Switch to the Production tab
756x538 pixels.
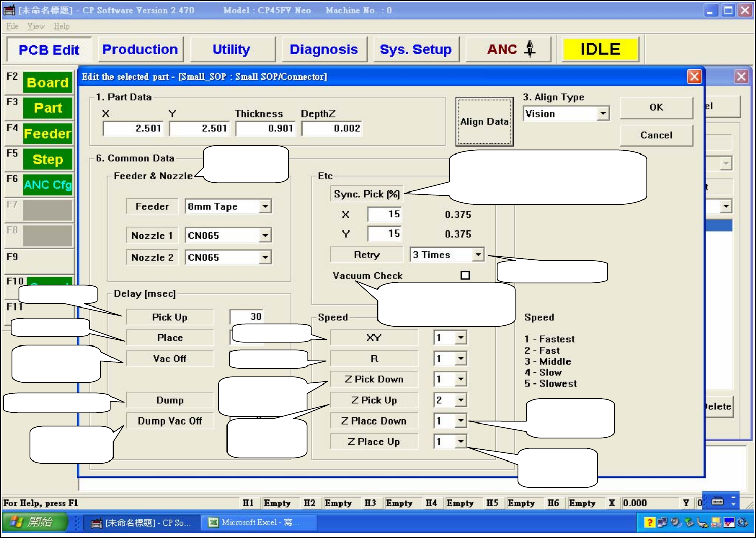(140, 49)
